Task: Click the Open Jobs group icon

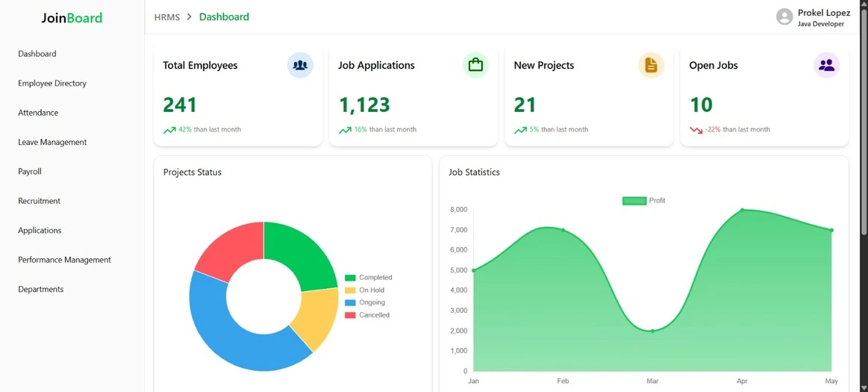Action: pos(826,65)
